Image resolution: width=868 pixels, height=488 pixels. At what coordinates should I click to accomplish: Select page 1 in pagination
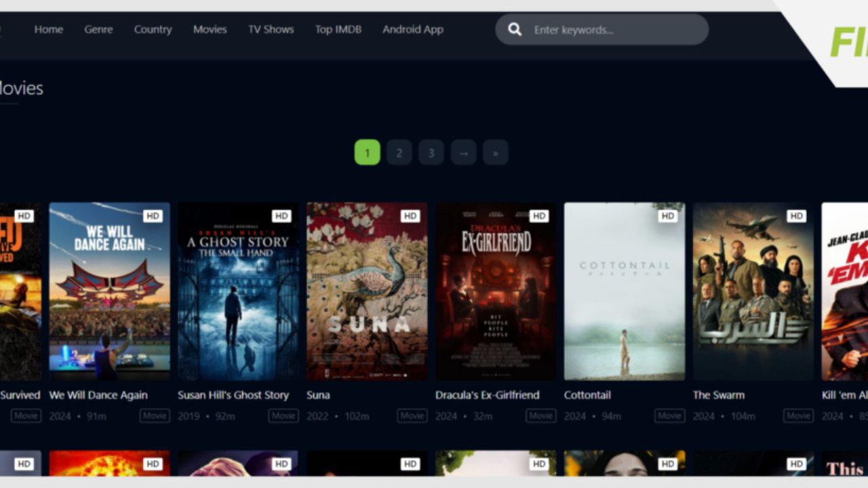[x=368, y=152]
